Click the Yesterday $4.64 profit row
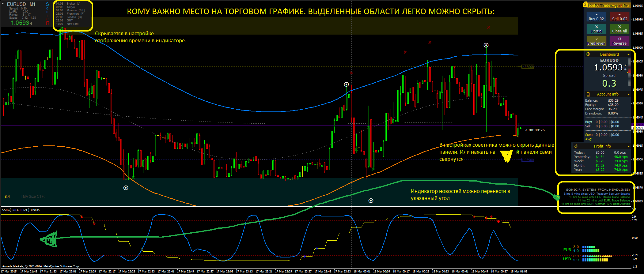The image size is (644, 274). coord(600,157)
